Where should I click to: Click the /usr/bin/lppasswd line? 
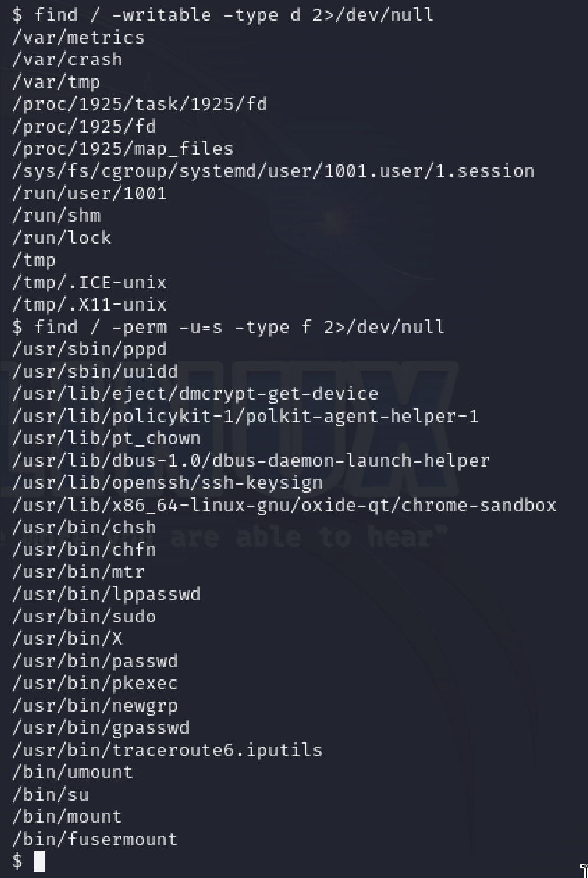click(x=106, y=594)
